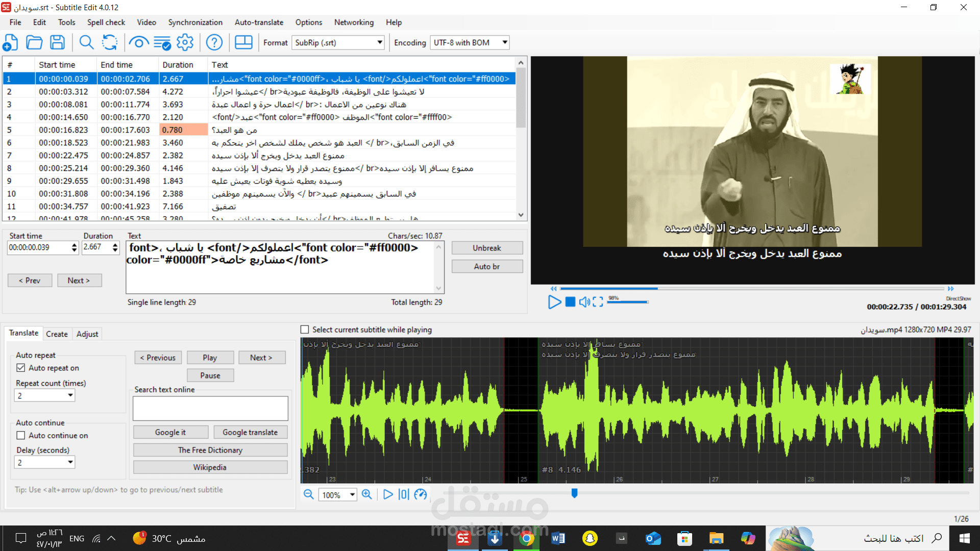Open the Repeat count dropdown
This screenshot has height=551, width=980.
(x=70, y=395)
